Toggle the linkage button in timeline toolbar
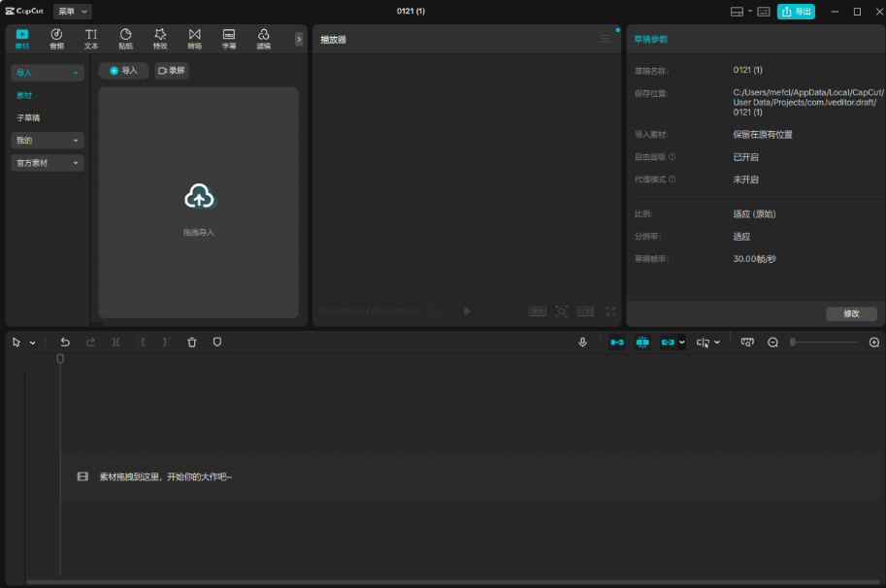 (668, 343)
